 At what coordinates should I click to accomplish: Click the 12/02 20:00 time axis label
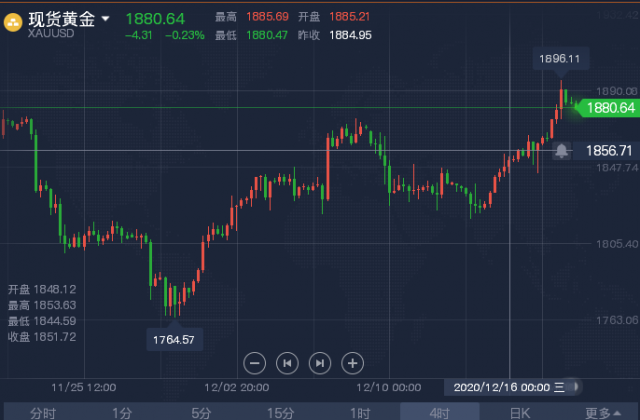(237, 387)
